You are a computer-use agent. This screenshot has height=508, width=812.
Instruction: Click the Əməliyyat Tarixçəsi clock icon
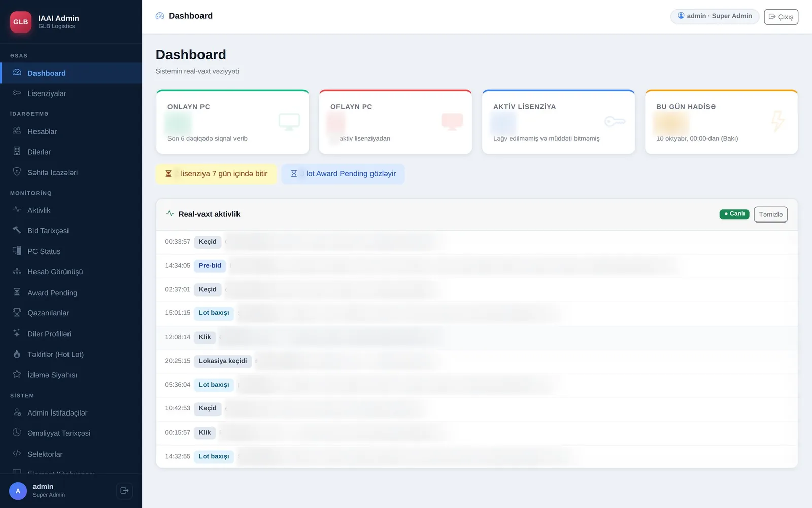[17, 433]
